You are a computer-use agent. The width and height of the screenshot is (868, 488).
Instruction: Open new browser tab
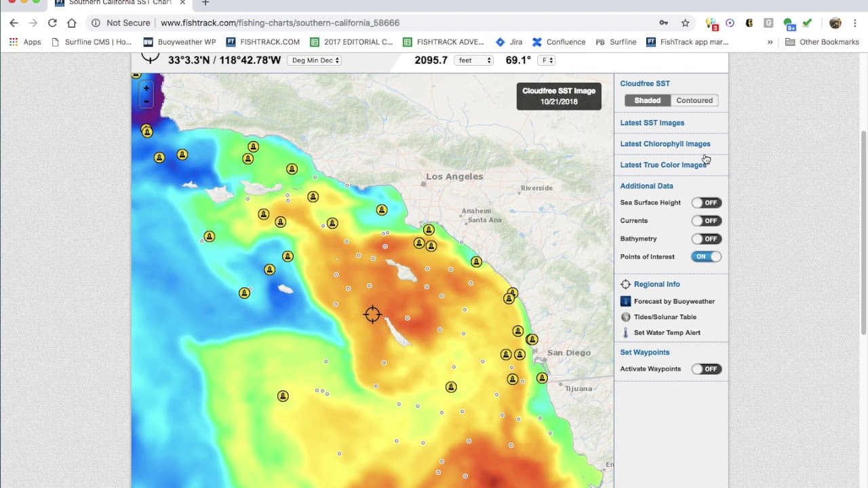click(205, 3)
